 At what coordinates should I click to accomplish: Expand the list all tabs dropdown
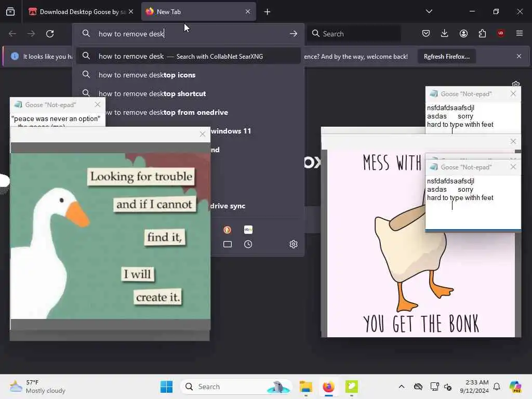[429, 11]
